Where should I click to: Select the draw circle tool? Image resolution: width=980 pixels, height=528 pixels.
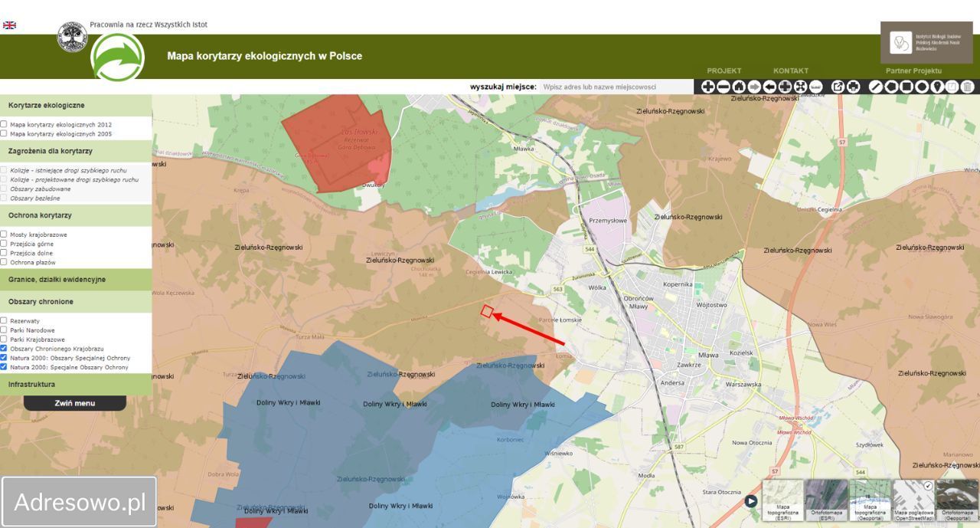(922, 87)
